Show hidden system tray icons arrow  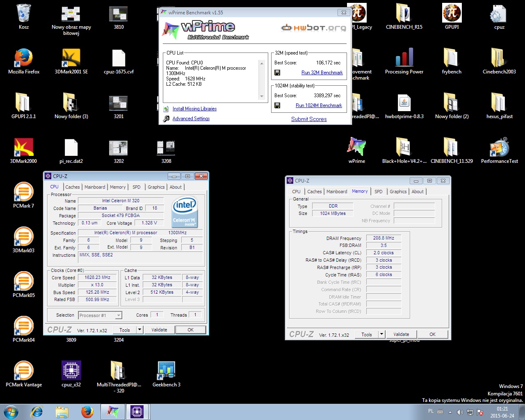[x=450, y=412]
